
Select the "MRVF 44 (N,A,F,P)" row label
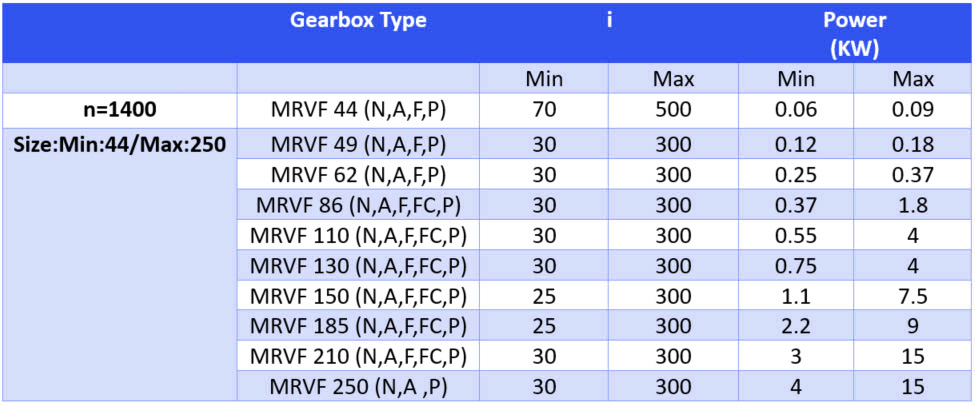click(x=358, y=110)
